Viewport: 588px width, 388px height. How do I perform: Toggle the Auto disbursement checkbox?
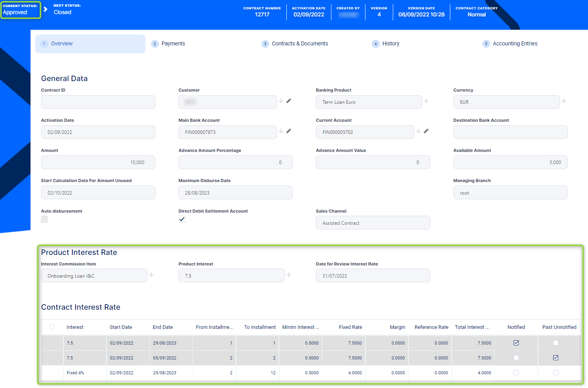click(45, 219)
